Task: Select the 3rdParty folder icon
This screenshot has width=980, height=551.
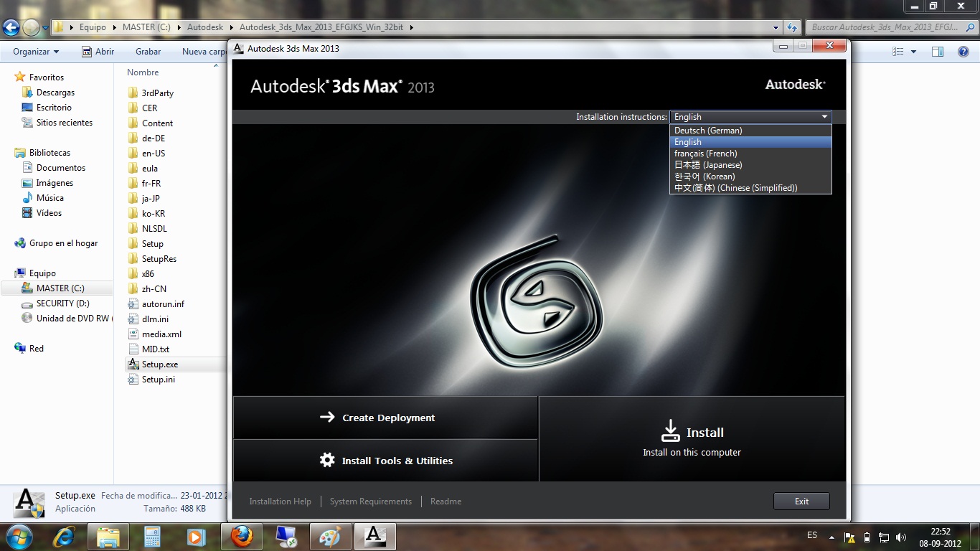Action: pyautogui.click(x=133, y=93)
